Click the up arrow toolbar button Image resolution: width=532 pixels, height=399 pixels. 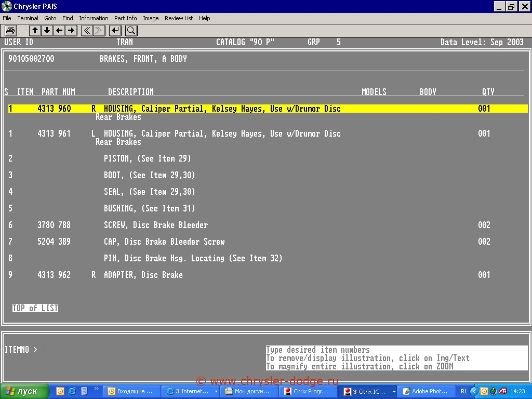pos(35,31)
